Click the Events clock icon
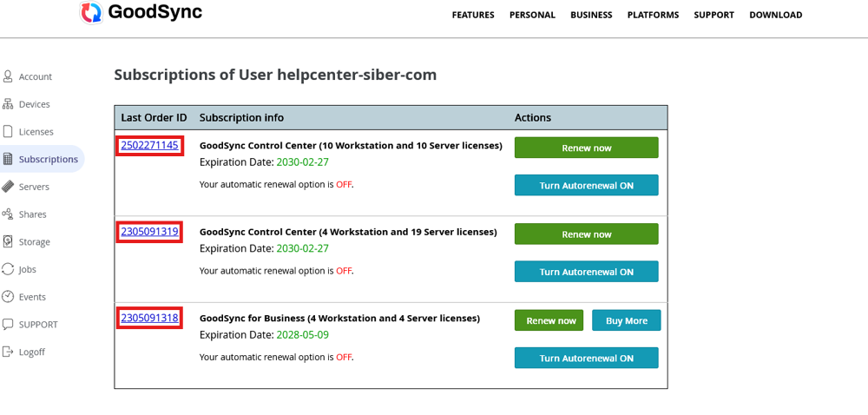 click(x=8, y=297)
